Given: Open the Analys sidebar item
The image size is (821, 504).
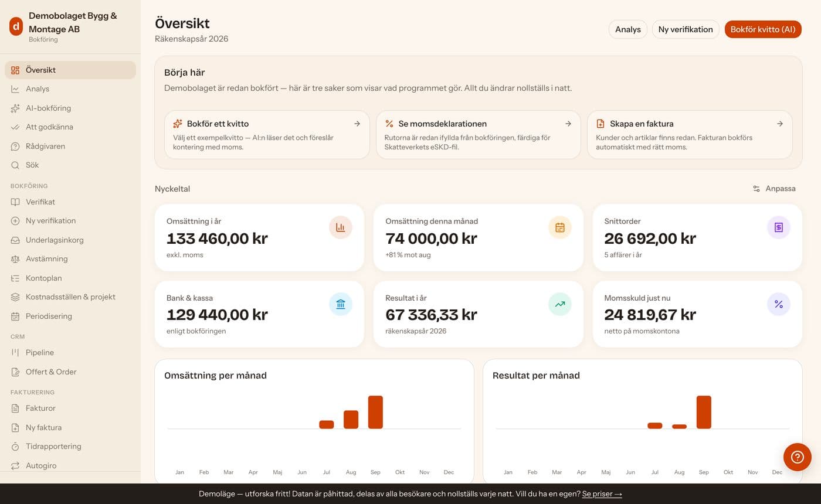Looking at the screenshot, I should 70,89.
